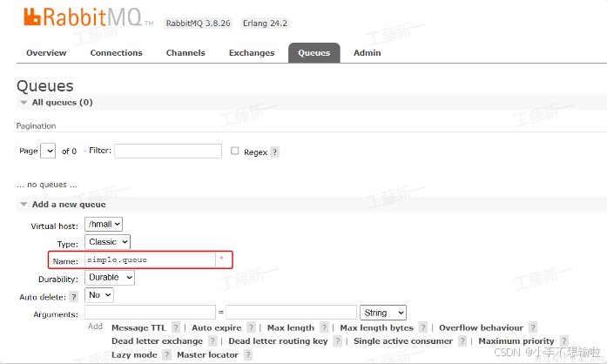Add Dead letter routing key argument

coord(278,341)
